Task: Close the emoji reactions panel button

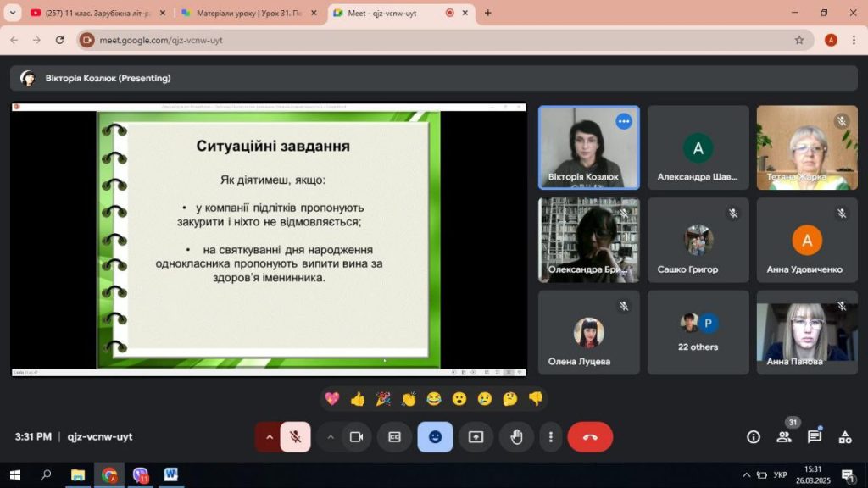Action: pos(435,437)
